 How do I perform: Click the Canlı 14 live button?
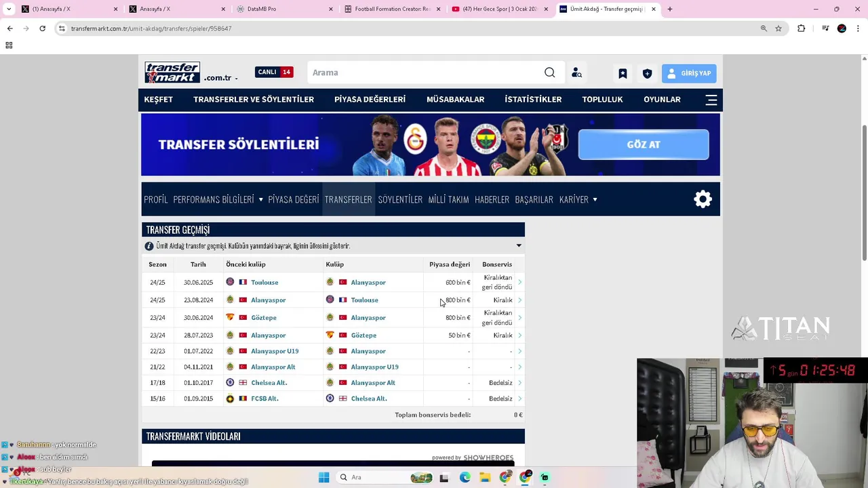coord(274,72)
